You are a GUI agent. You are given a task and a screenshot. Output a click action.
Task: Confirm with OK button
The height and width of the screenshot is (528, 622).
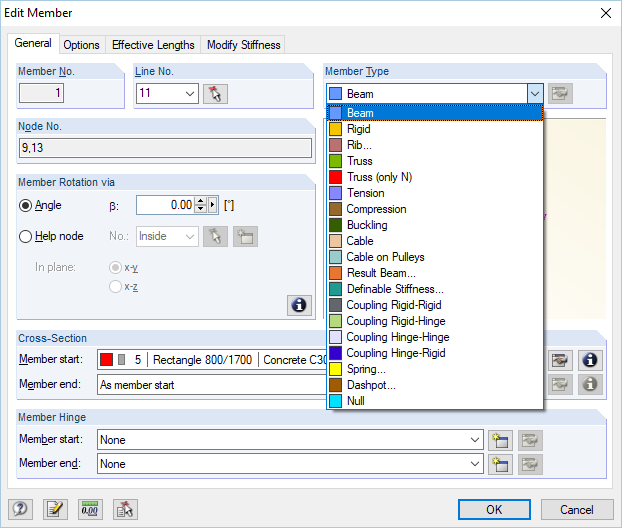click(494, 509)
